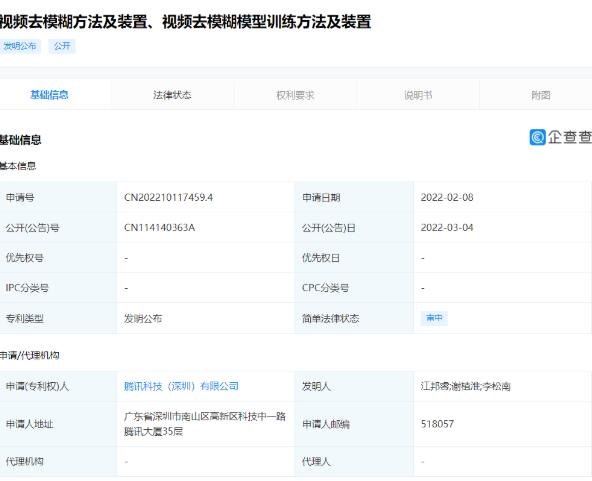Click the 公开(公告)号 label cell
592x481 pixels.
(x=58, y=228)
